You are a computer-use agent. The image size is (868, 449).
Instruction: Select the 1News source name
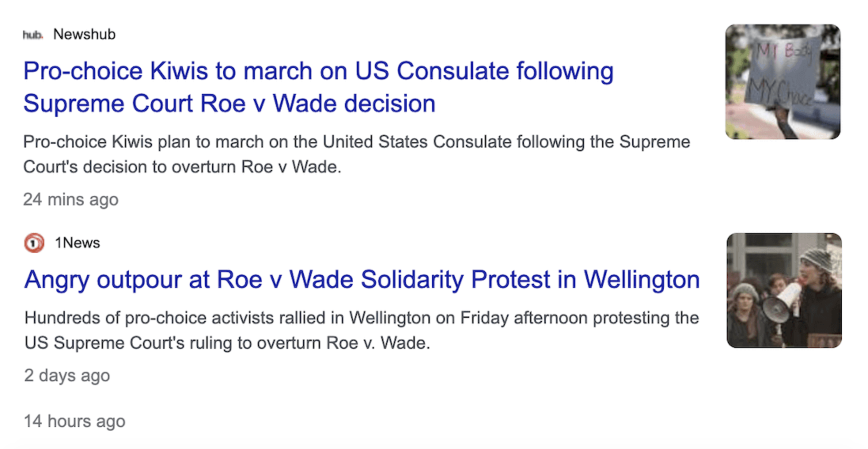click(77, 243)
